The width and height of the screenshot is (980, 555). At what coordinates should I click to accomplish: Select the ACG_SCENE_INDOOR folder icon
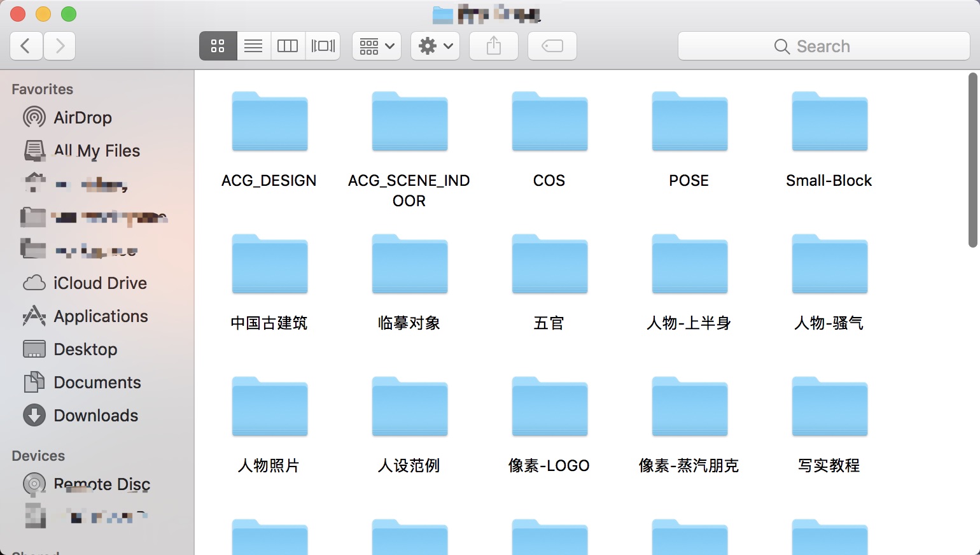click(x=410, y=122)
